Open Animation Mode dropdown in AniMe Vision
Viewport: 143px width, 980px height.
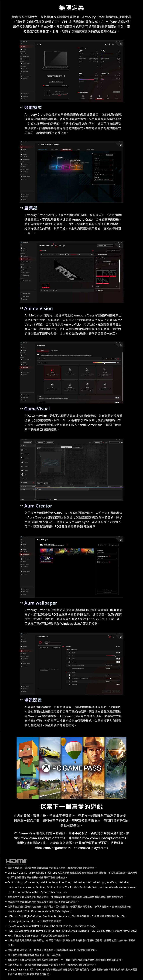tap(106, 245)
